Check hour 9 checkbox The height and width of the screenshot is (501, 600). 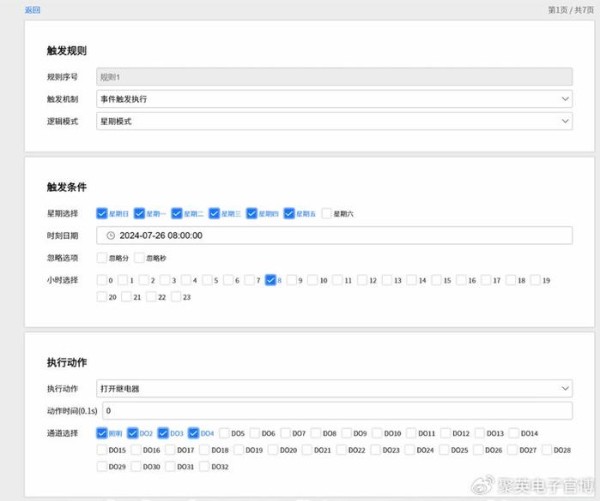coord(292,280)
